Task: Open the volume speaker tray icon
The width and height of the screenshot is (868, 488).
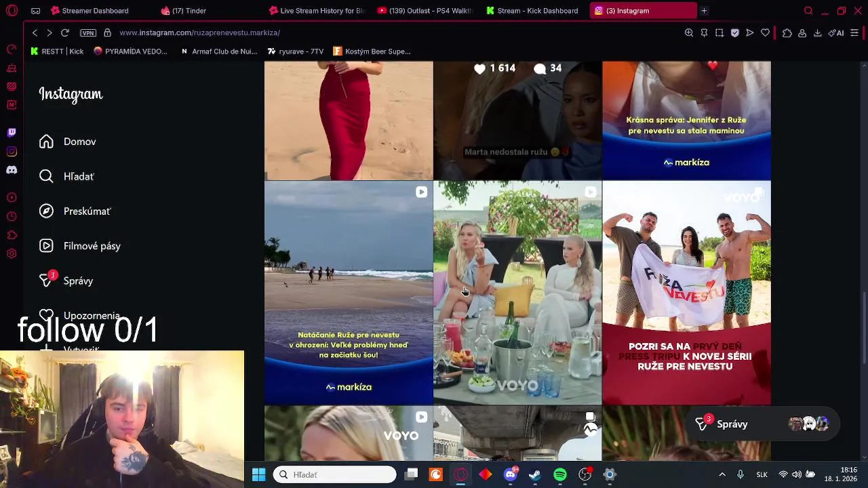Action: click(x=797, y=475)
